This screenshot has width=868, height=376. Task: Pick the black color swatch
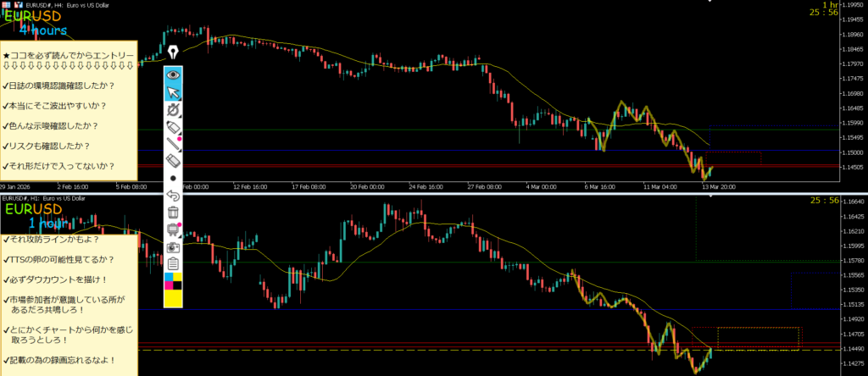click(178, 285)
